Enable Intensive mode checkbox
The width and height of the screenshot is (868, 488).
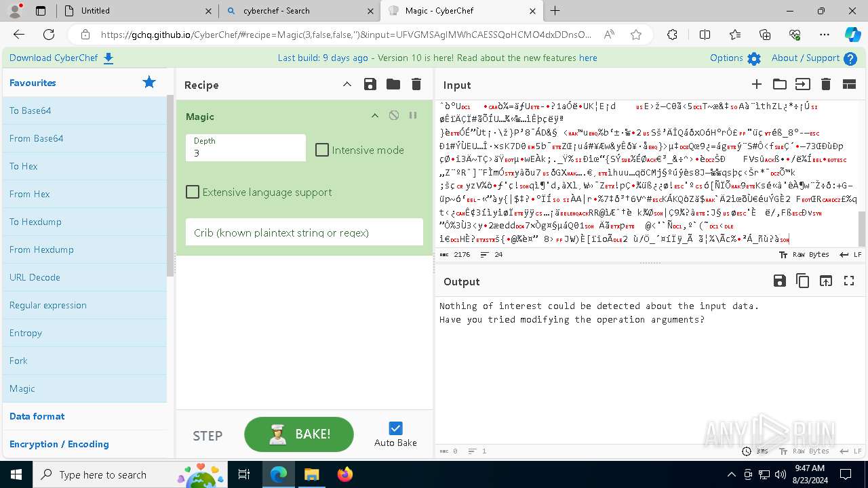[322, 150]
